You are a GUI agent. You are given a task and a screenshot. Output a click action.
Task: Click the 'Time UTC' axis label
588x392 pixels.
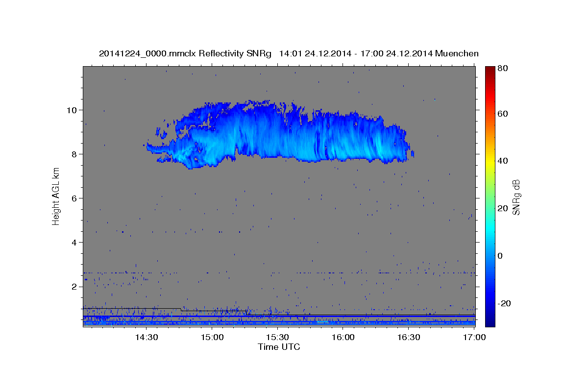[279, 347]
